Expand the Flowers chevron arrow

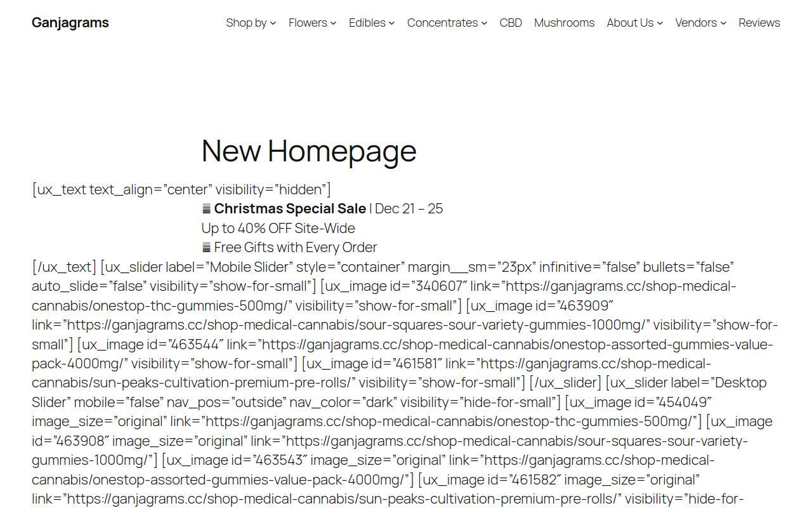(333, 23)
